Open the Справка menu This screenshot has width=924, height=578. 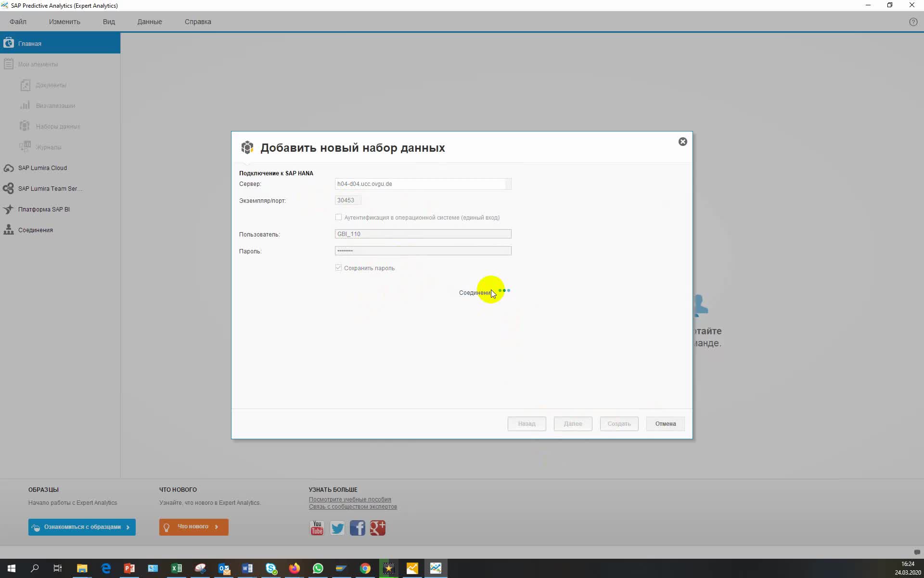coord(198,22)
